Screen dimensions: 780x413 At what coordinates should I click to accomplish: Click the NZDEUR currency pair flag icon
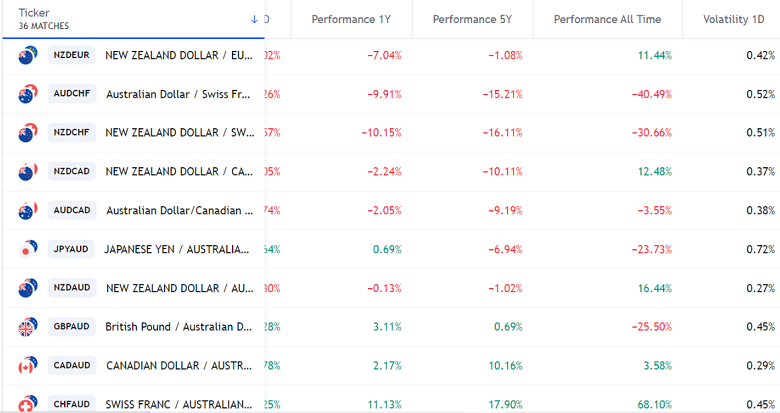pos(27,56)
